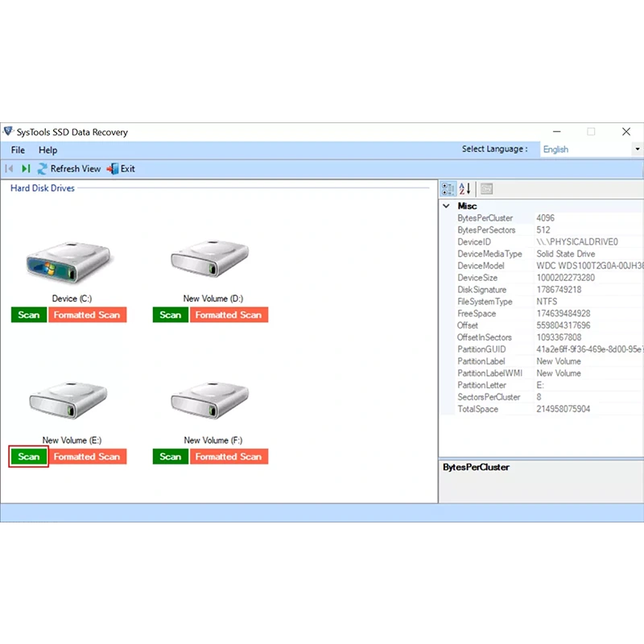Screen dimensions: 644x644
Task: Click the Solid State Drive value
Action: coord(566,254)
